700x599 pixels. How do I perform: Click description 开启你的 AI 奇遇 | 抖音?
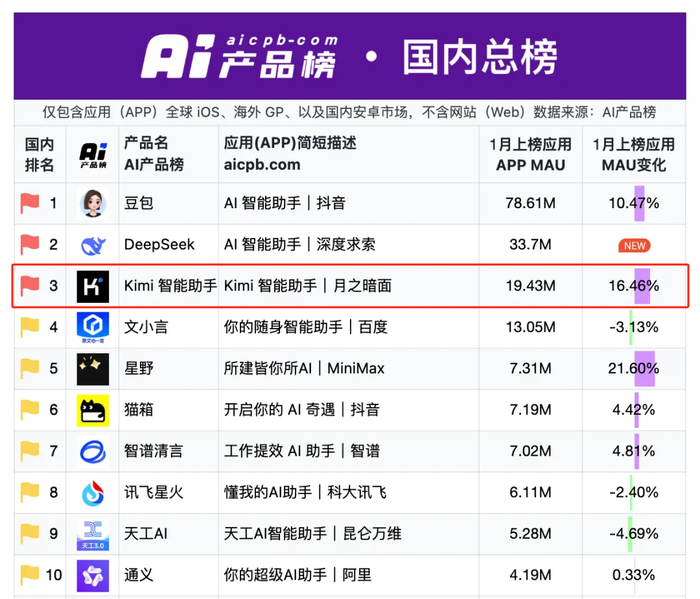(302, 410)
